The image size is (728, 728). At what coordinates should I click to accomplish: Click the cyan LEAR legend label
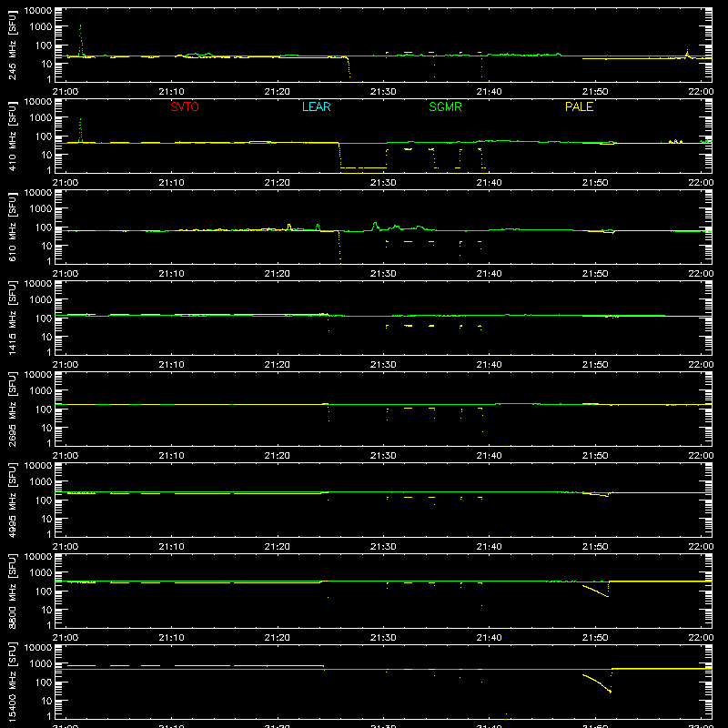click(x=316, y=106)
